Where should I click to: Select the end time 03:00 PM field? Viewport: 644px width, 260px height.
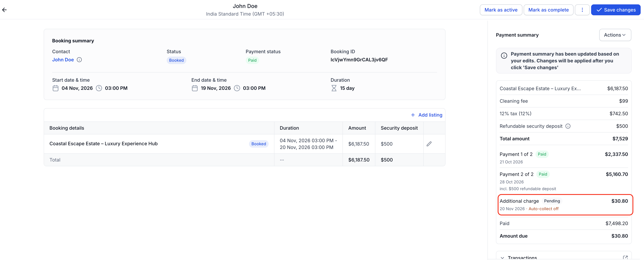pyautogui.click(x=254, y=88)
